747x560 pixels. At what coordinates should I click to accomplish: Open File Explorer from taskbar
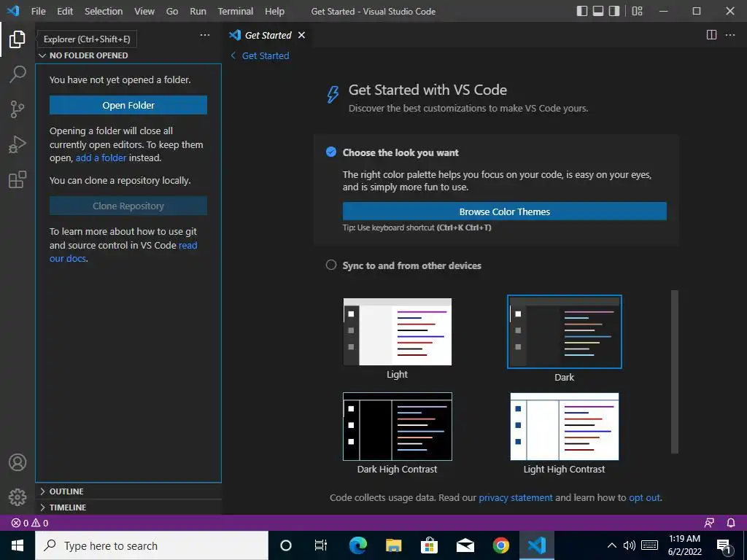[393, 545]
